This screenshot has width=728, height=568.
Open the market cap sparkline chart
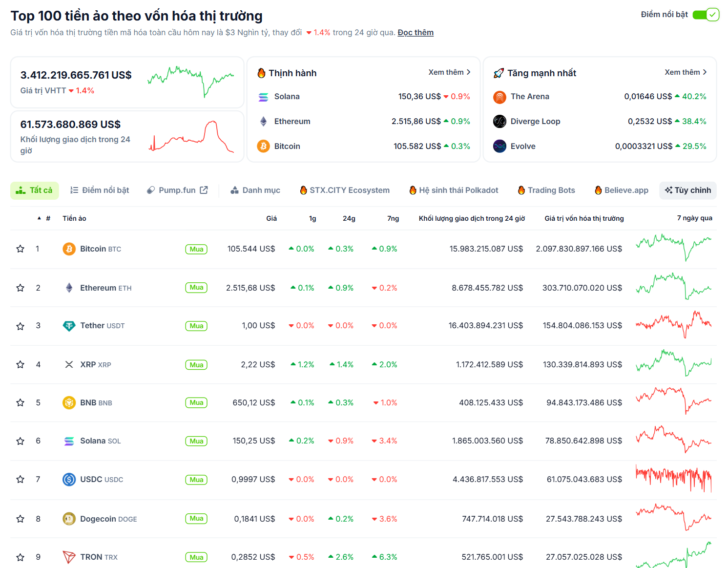[191, 82]
